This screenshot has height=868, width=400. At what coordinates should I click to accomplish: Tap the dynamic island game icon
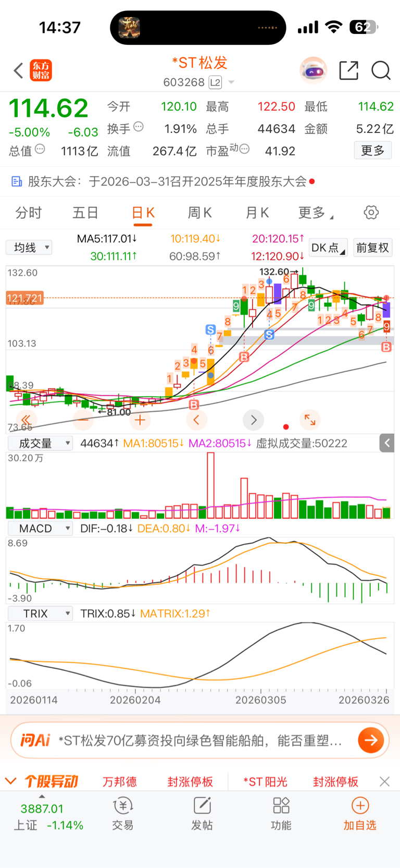(x=129, y=28)
